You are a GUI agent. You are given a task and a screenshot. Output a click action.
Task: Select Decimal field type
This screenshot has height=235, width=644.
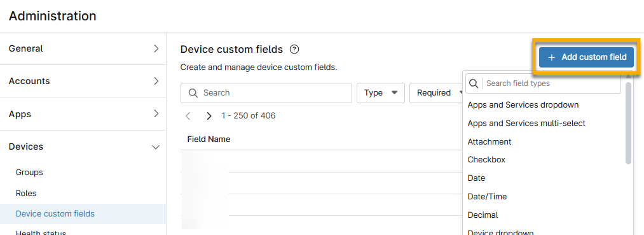(x=483, y=215)
